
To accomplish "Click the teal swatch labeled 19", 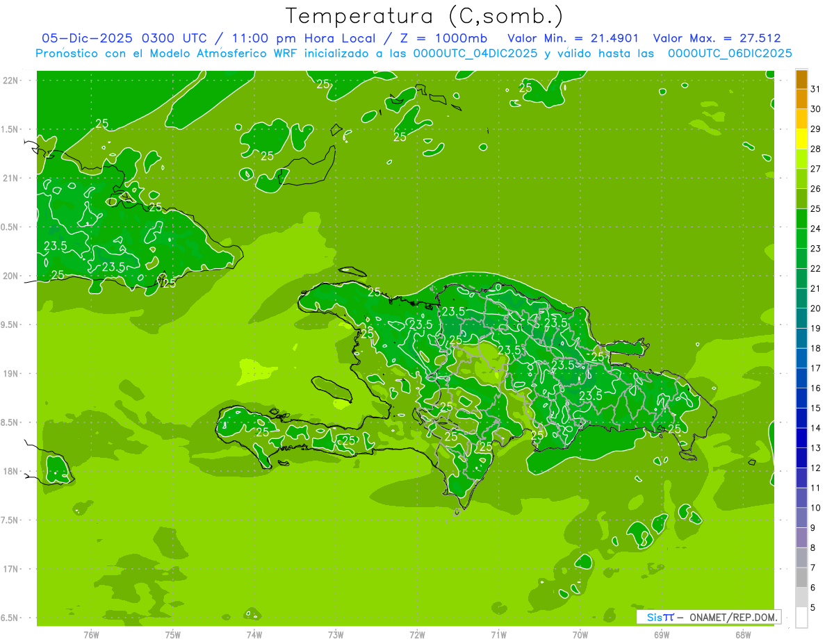I will click(801, 319).
